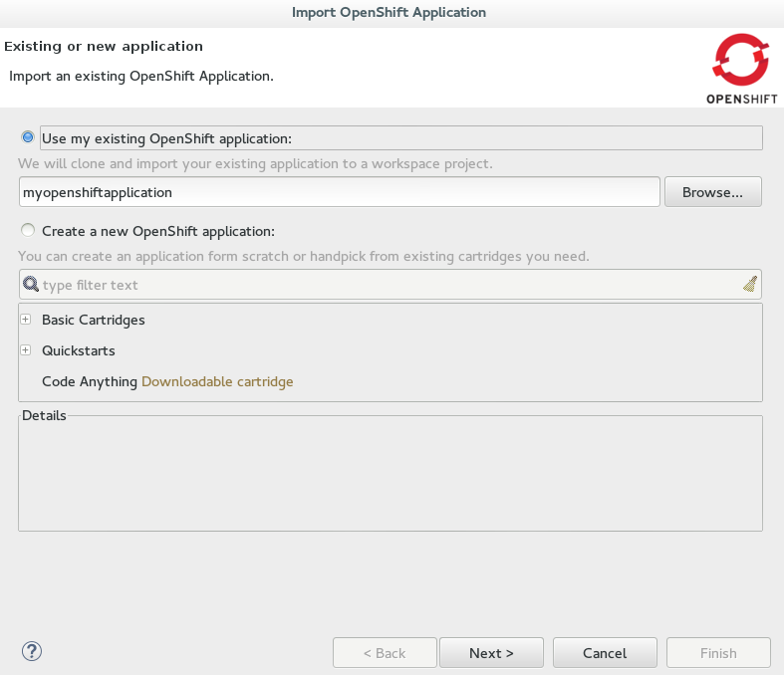
Task: Expand the Quickstarts tree node
Action: click(x=26, y=349)
